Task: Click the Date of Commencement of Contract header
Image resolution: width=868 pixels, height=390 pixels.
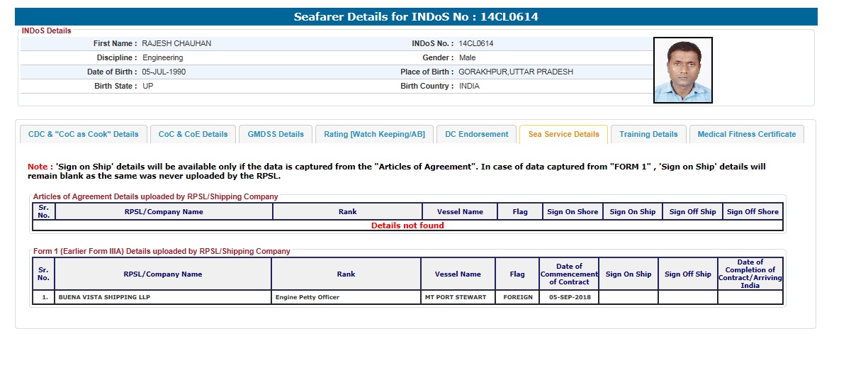Action: [569, 274]
